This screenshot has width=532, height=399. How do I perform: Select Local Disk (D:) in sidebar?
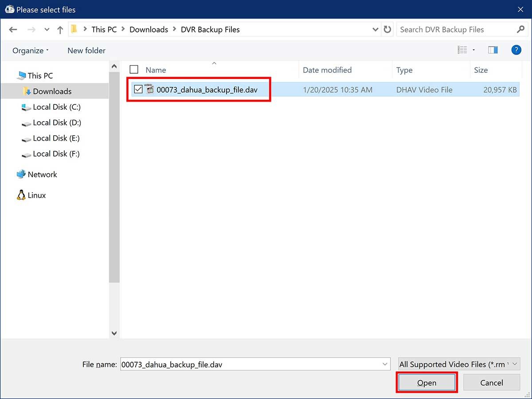[x=57, y=122]
